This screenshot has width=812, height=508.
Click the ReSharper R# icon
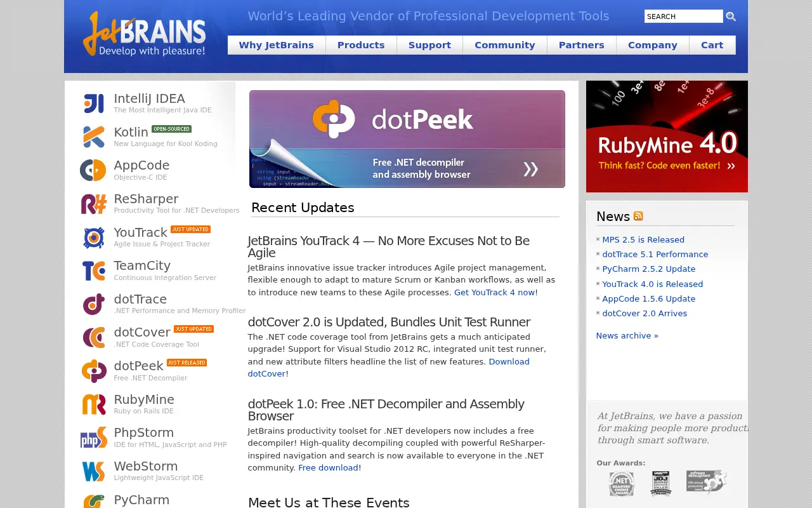click(94, 204)
